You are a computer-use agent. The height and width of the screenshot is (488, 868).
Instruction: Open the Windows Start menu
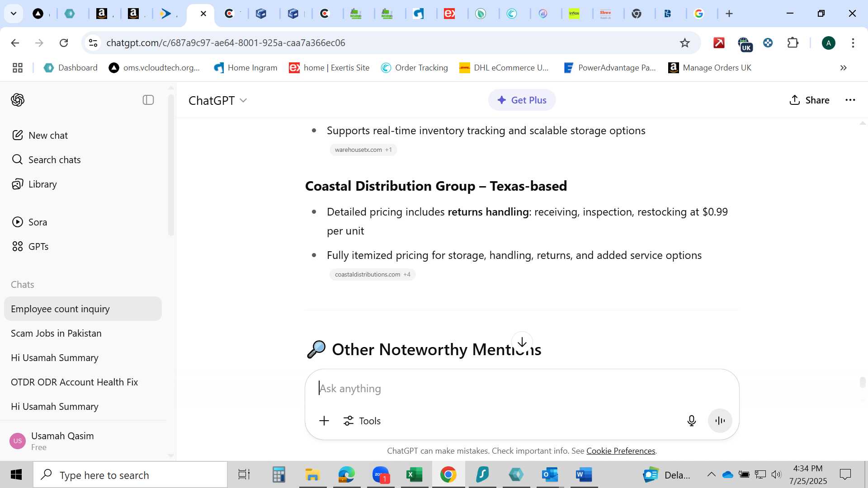pos(16,474)
